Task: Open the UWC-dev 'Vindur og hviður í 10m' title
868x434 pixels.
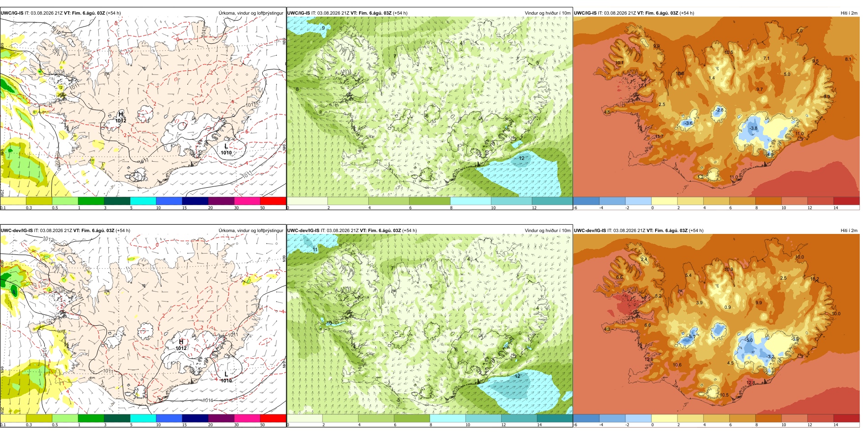Action: point(547,230)
